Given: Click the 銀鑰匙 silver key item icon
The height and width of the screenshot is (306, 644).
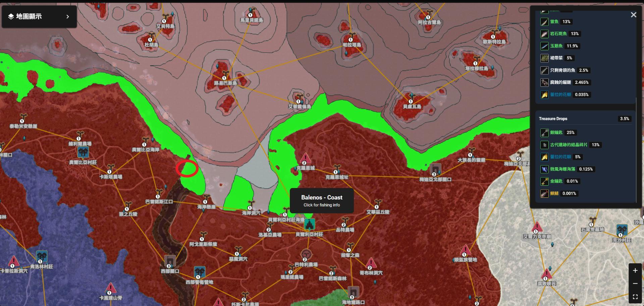Looking at the screenshot, I should [544, 133].
